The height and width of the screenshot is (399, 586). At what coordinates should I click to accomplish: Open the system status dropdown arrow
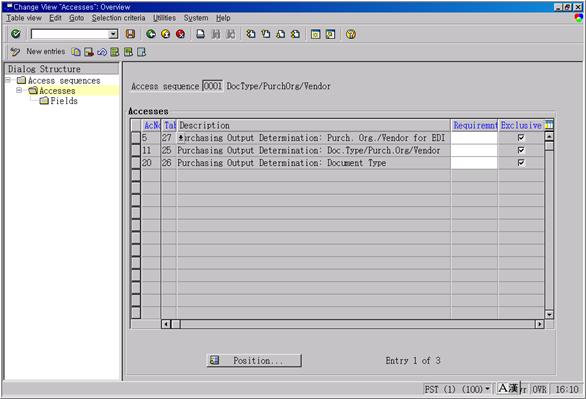pyautogui.click(x=487, y=389)
